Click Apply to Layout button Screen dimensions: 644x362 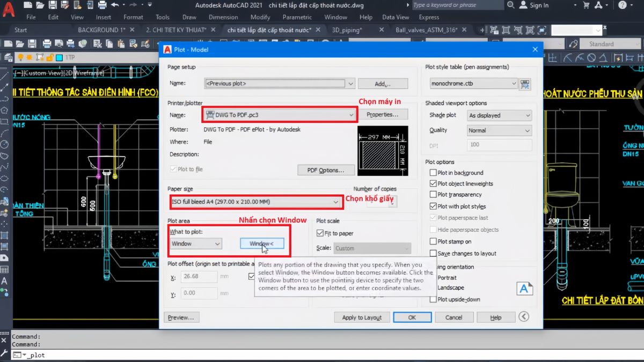coord(362,317)
